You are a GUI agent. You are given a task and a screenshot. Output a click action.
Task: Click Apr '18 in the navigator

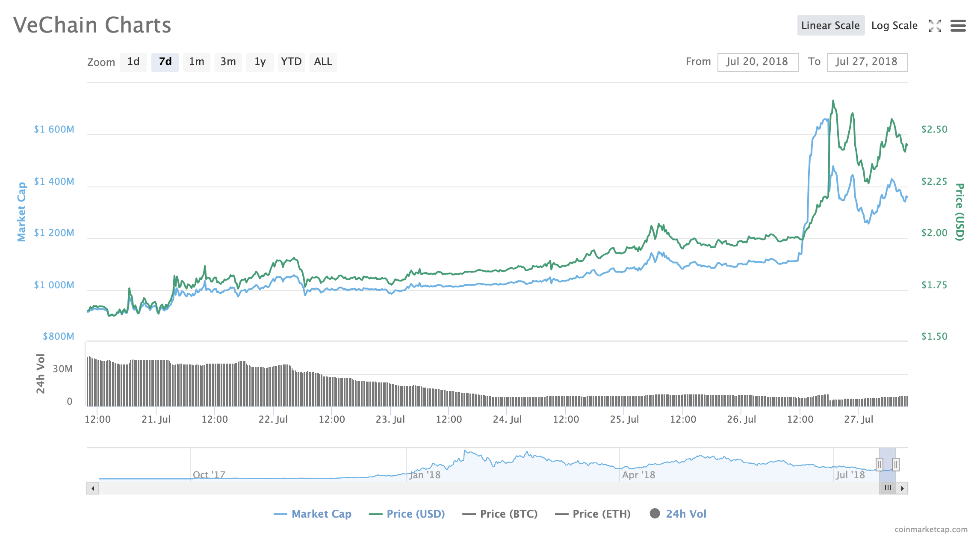pyautogui.click(x=639, y=475)
